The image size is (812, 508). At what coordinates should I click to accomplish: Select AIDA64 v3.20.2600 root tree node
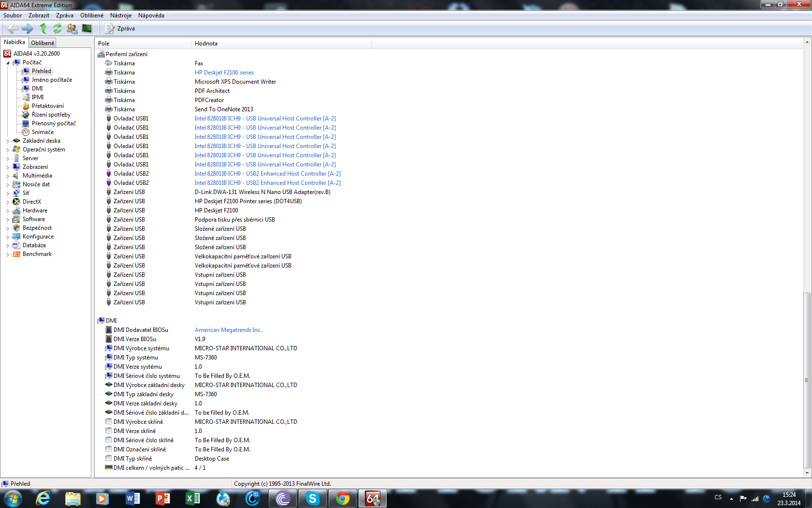pos(37,54)
